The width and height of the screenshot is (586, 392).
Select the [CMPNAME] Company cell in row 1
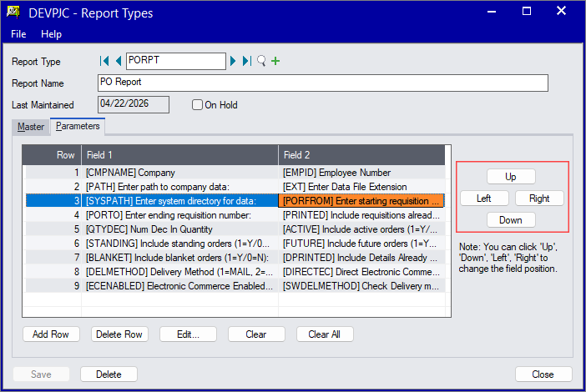pyautogui.click(x=179, y=173)
